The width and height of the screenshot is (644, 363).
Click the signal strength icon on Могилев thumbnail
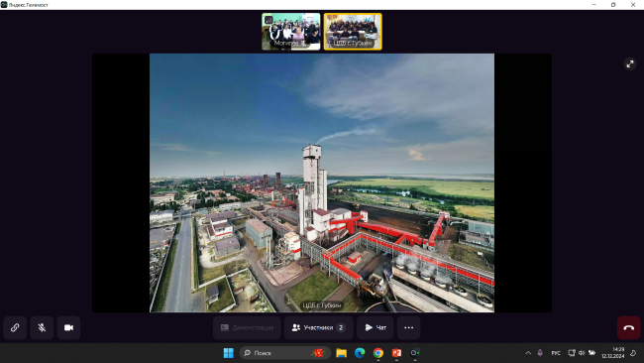click(x=268, y=19)
